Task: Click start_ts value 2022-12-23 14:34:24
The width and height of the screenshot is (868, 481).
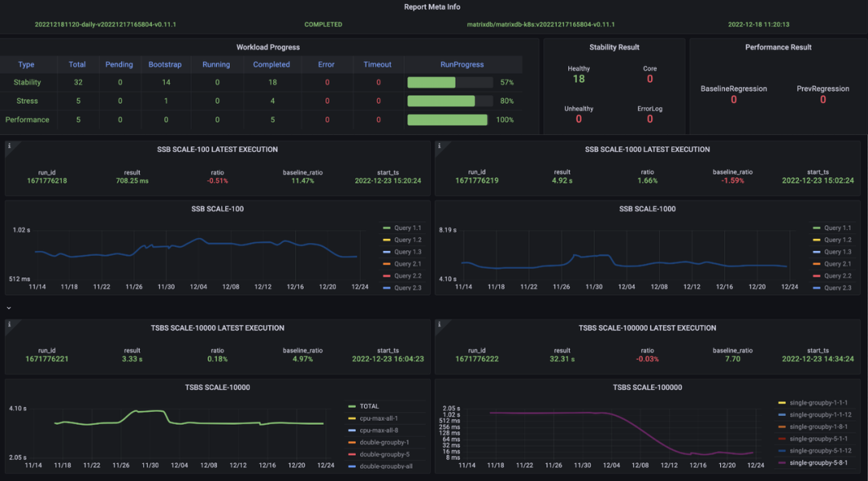Action: point(817,359)
